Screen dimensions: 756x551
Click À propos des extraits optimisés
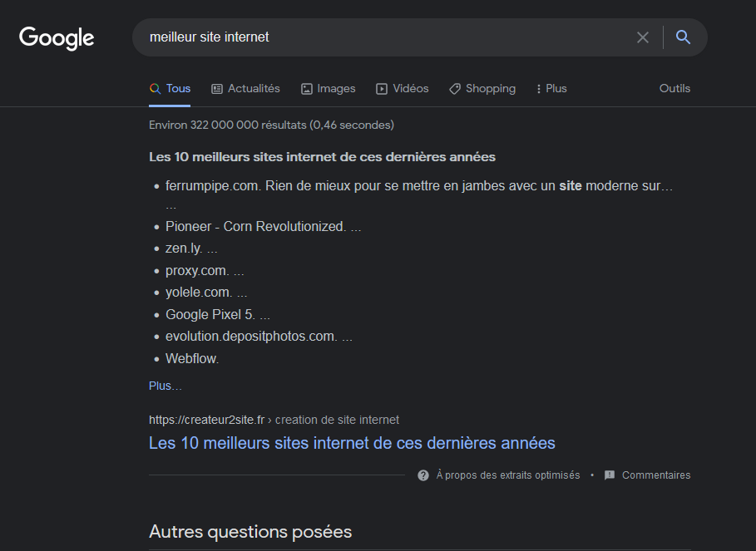tap(507, 475)
